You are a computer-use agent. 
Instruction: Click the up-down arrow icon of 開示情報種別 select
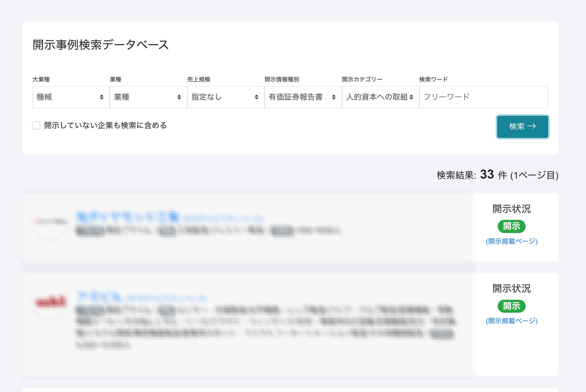(x=334, y=97)
